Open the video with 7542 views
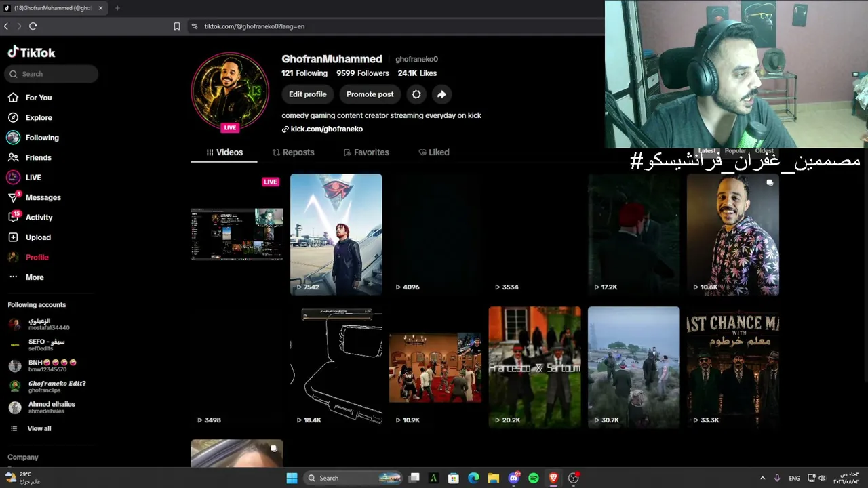The image size is (868, 488). click(x=336, y=235)
